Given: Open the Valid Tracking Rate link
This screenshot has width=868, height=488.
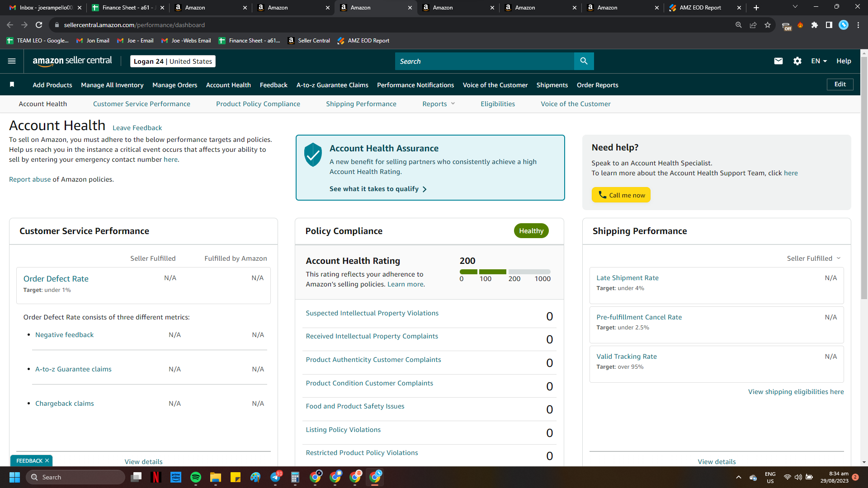Looking at the screenshot, I should [x=627, y=357].
